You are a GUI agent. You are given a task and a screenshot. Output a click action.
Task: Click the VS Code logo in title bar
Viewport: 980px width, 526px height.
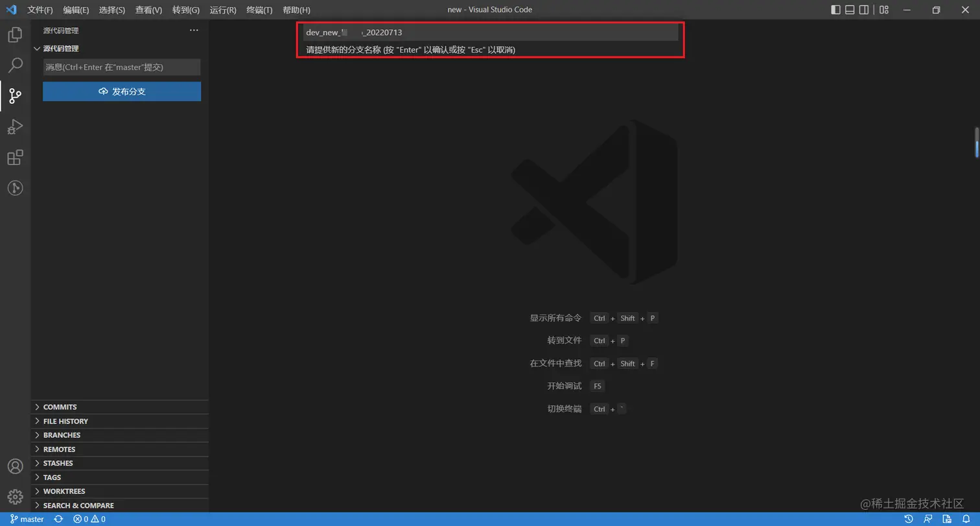(11, 10)
